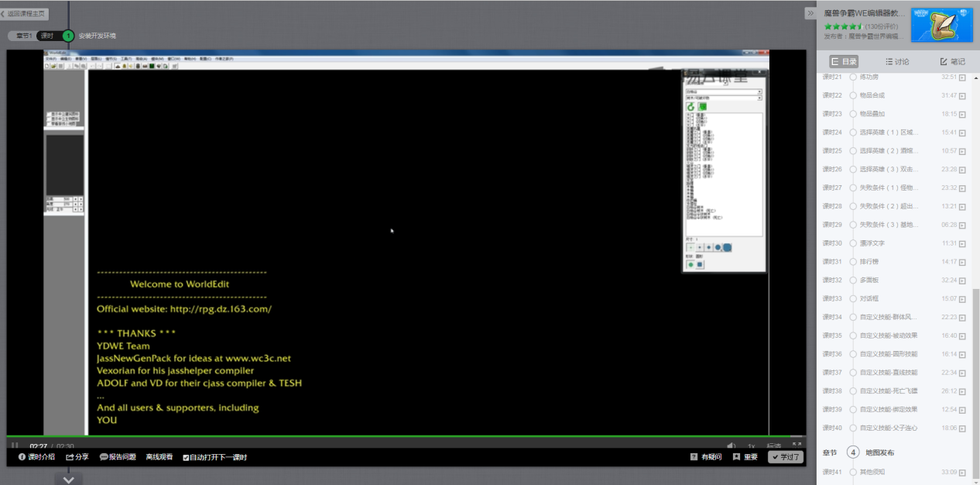Expand the panel with the down chevron

point(68,480)
